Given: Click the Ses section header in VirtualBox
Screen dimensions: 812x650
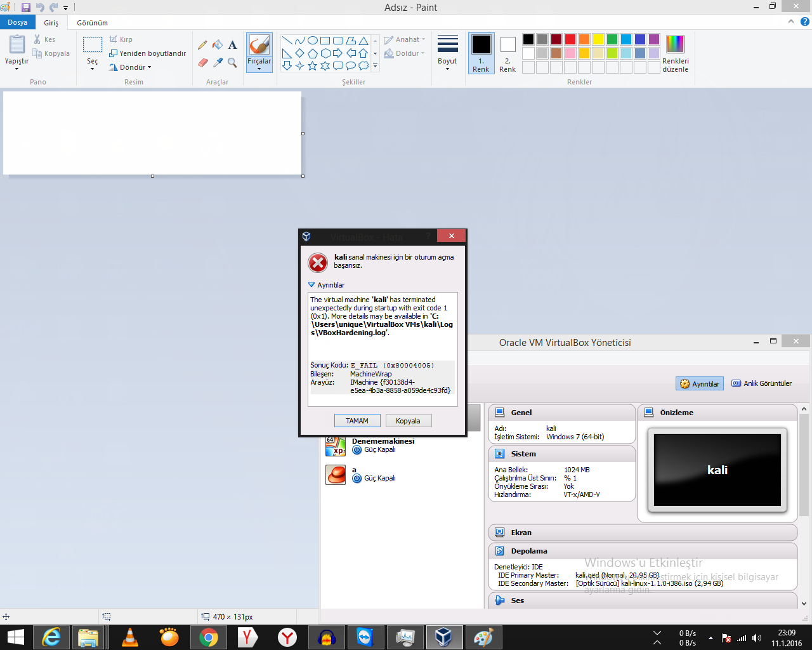Looking at the screenshot, I should click(643, 600).
